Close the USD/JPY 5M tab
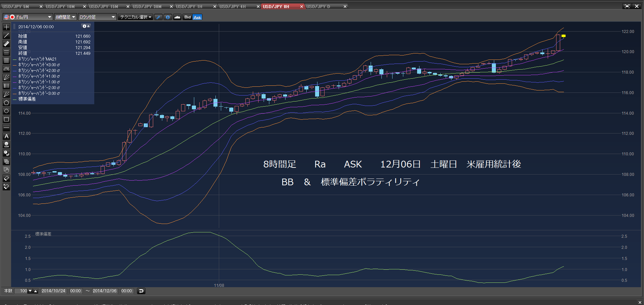 coord(41,6)
